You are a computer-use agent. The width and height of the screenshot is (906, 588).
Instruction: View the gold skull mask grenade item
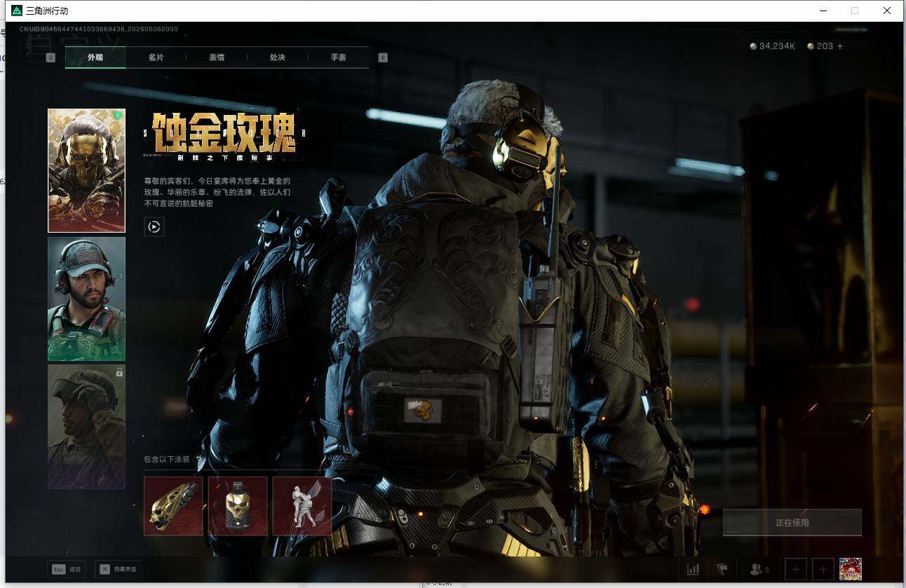(x=238, y=506)
